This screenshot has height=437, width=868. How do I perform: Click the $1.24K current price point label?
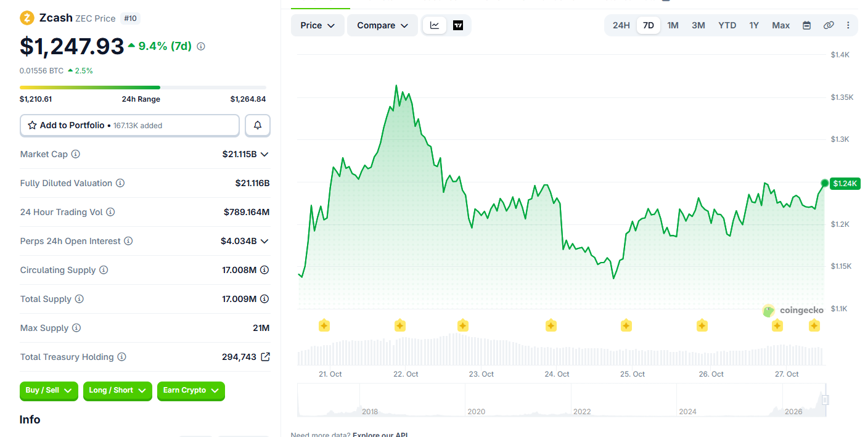(x=845, y=183)
